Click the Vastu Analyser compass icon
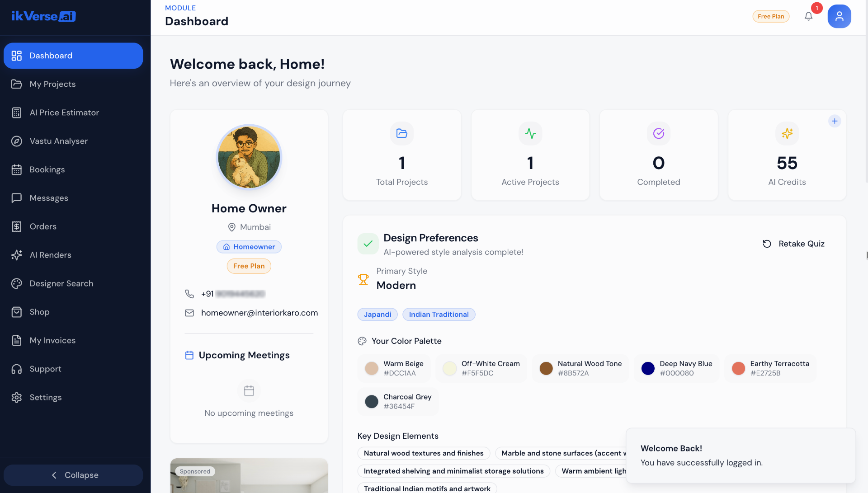868x493 pixels. [17, 141]
